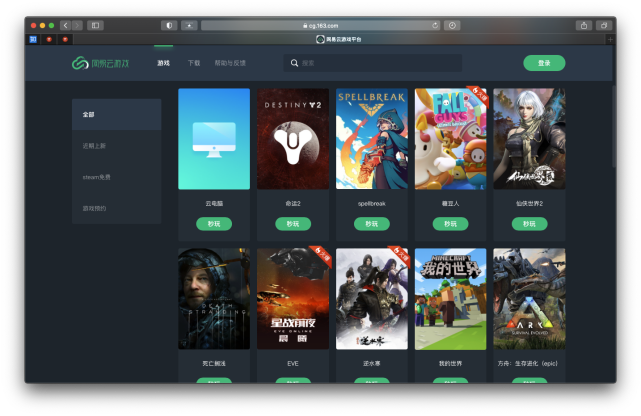Open the ARK Survival Evolved cover thumbnail
Screen dimensions: 641x416
click(529, 299)
